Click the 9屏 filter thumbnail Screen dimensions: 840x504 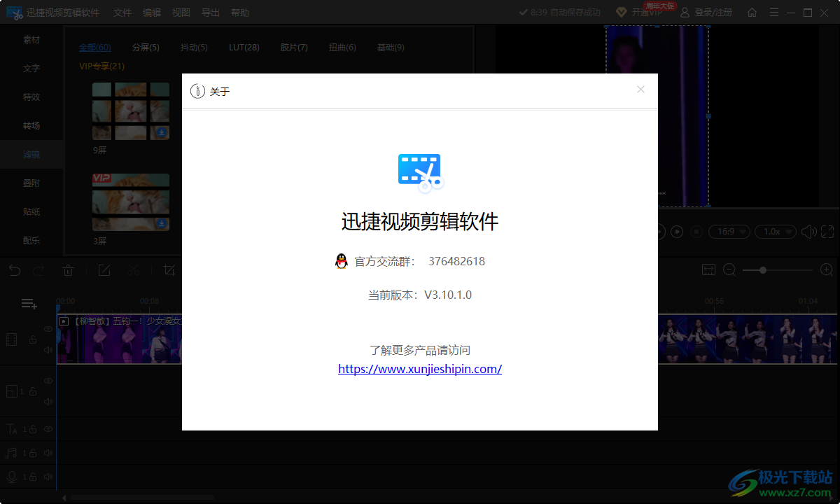click(x=130, y=112)
